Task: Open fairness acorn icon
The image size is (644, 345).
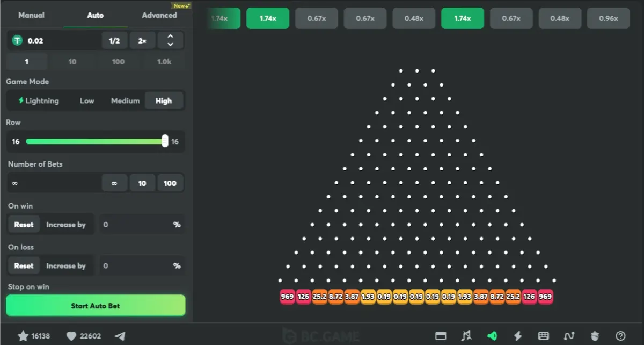Action: pyautogui.click(x=595, y=336)
